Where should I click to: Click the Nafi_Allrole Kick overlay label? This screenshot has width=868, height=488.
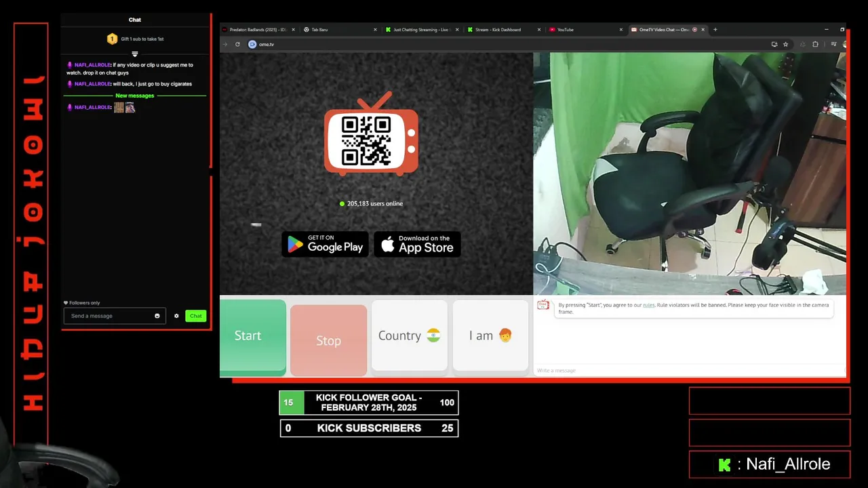[770, 464]
